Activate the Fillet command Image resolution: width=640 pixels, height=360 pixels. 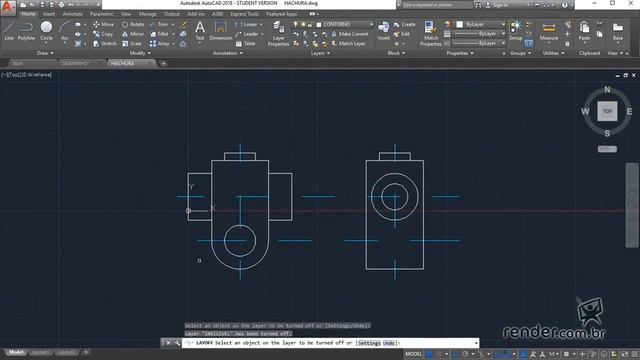(159, 34)
